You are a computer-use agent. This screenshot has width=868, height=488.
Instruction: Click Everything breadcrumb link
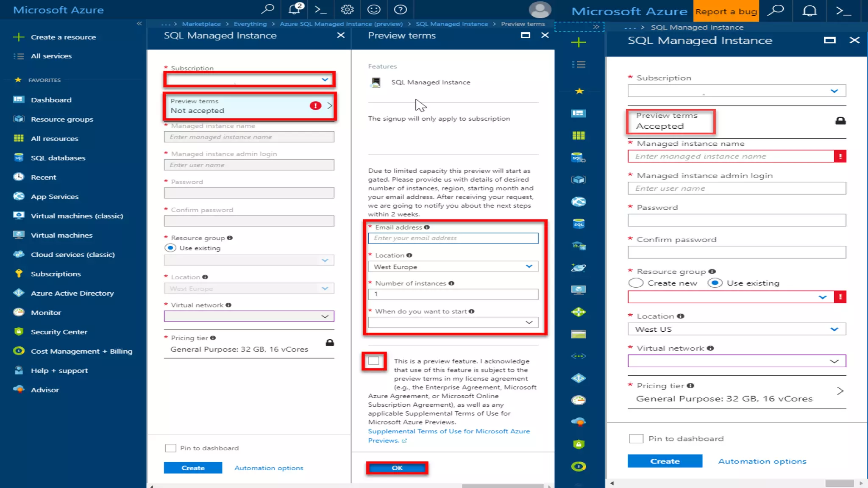[x=250, y=24]
